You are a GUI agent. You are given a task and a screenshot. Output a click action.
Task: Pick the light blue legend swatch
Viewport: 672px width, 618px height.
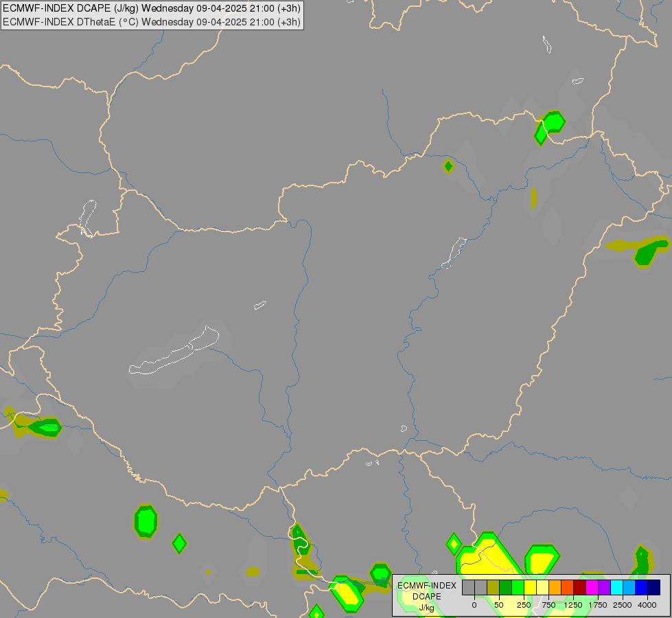point(629,587)
